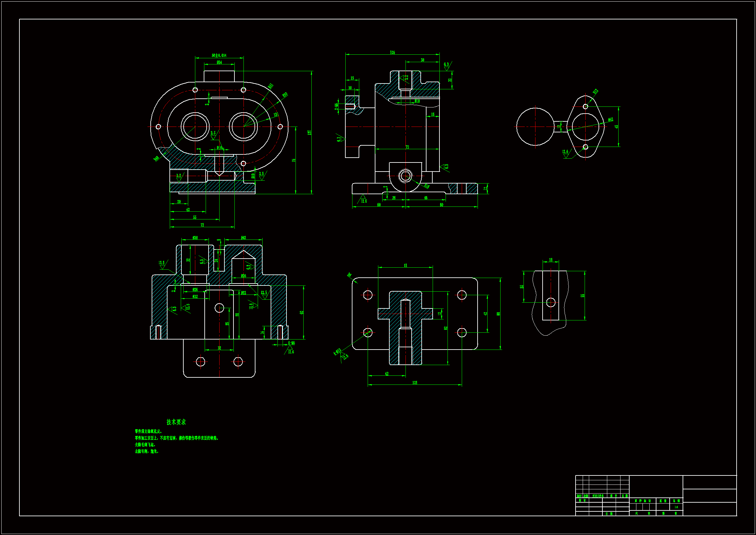The image size is (756, 535).
Task: Click the 80 vertical dimension at plate edge
Action: [498, 314]
